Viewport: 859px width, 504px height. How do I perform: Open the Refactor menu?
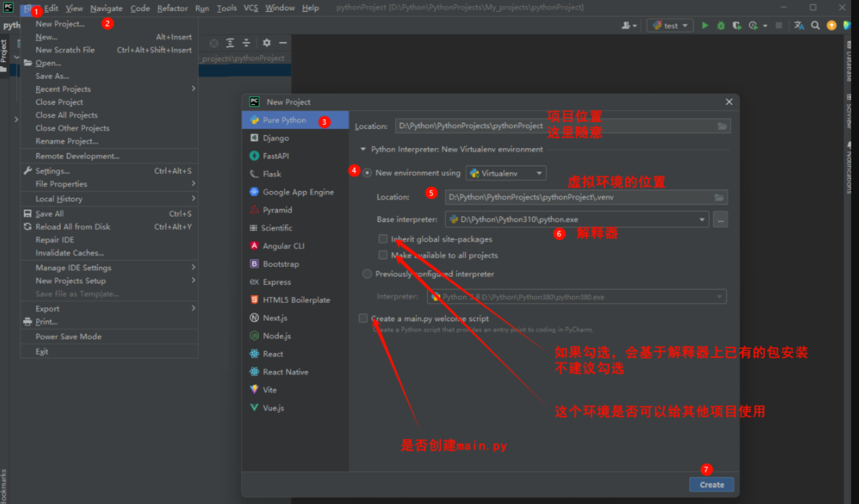coord(172,8)
